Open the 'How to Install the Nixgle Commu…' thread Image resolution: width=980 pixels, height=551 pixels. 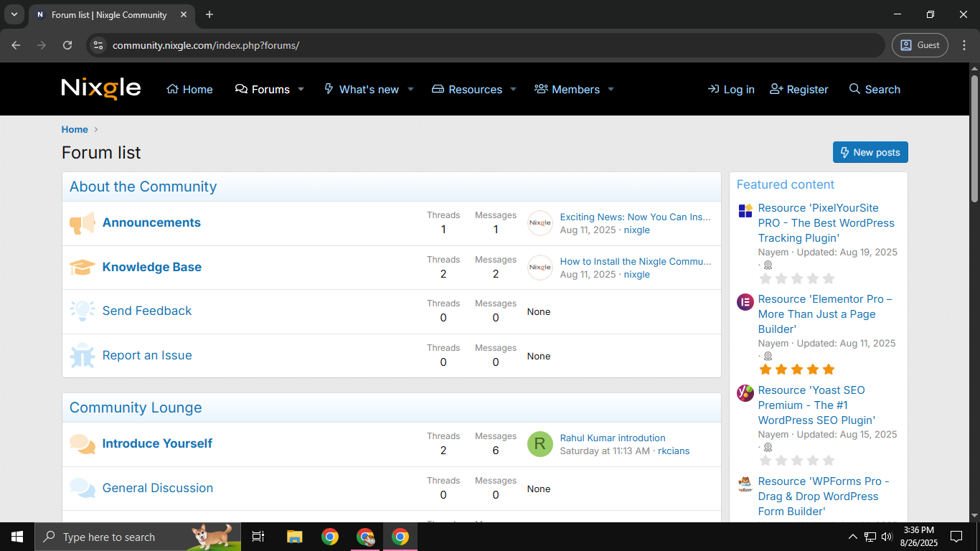pyautogui.click(x=636, y=262)
